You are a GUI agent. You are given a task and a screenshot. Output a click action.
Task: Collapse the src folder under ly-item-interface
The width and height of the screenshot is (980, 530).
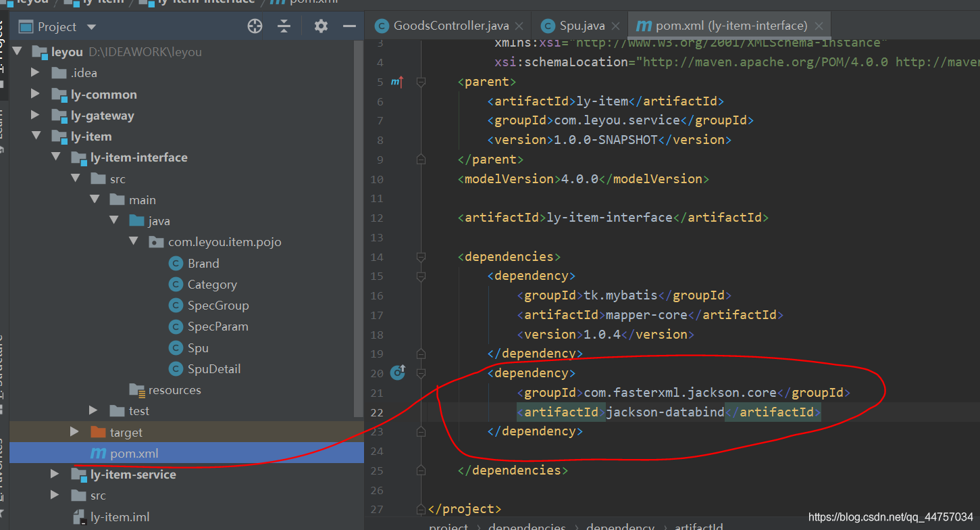[75, 178]
